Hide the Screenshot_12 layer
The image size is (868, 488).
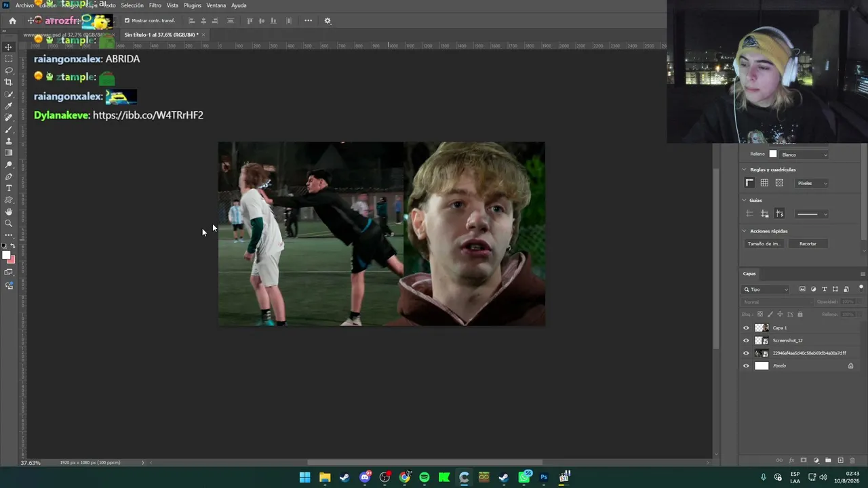[747, 341]
